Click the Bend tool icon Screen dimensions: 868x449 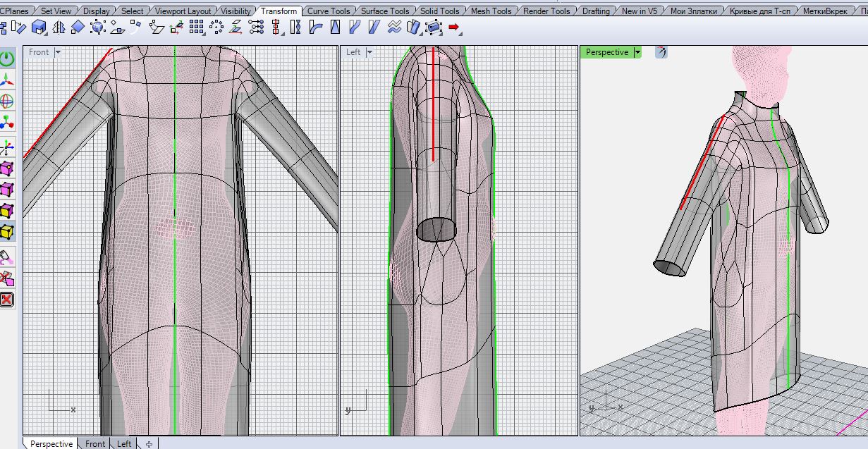click(315, 27)
